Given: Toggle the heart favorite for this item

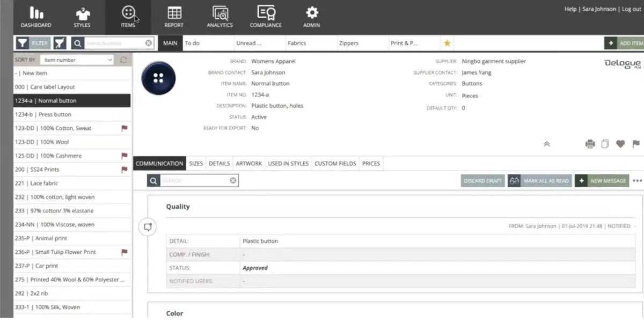Looking at the screenshot, I should click(x=620, y=144).
